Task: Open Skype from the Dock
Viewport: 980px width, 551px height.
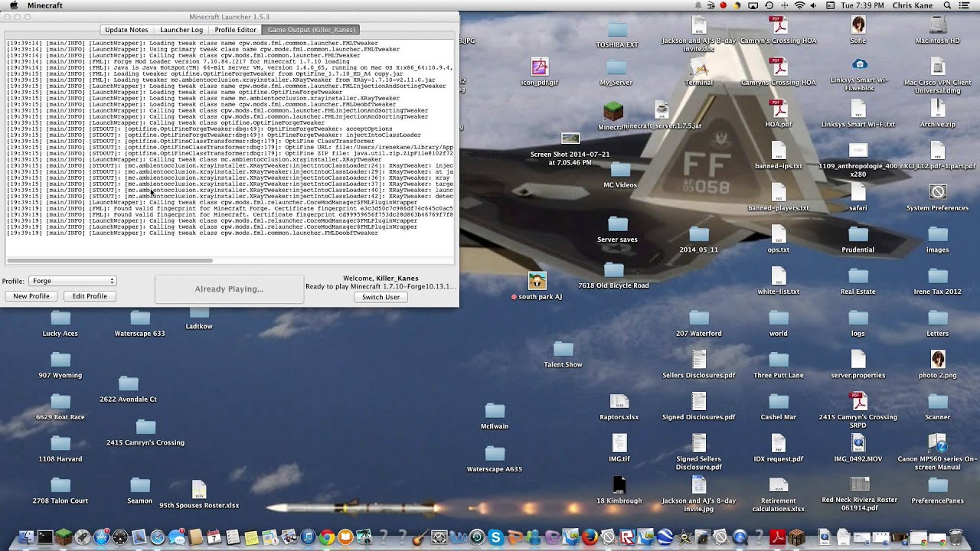Action: coord(496,537)
